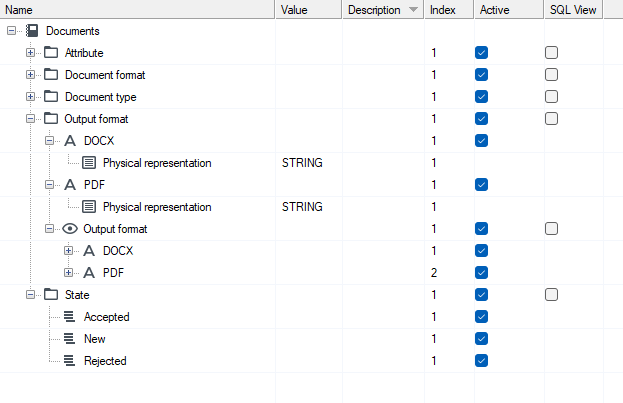Sort by the Index column header
The image size is (623, 403).
[449, 10]
